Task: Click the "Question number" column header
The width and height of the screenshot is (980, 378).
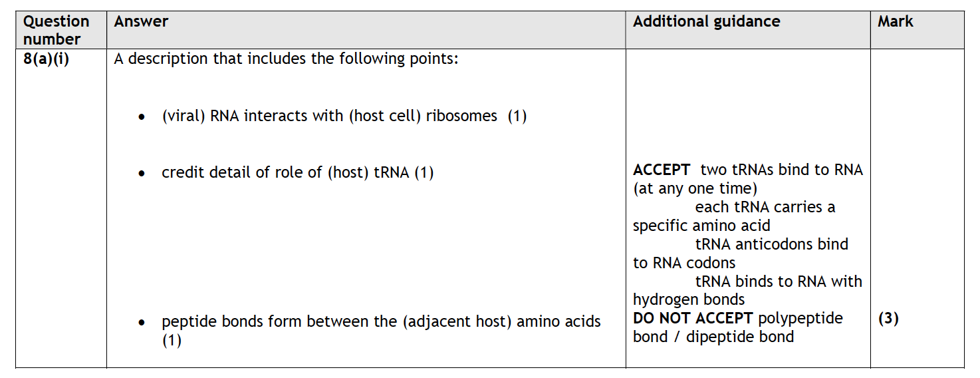Action: point(56,31)
